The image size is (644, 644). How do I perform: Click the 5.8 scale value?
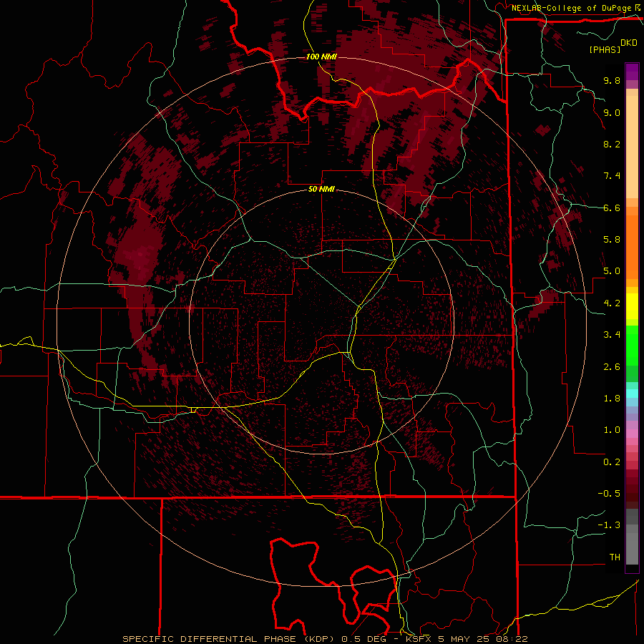click(612, 240)
